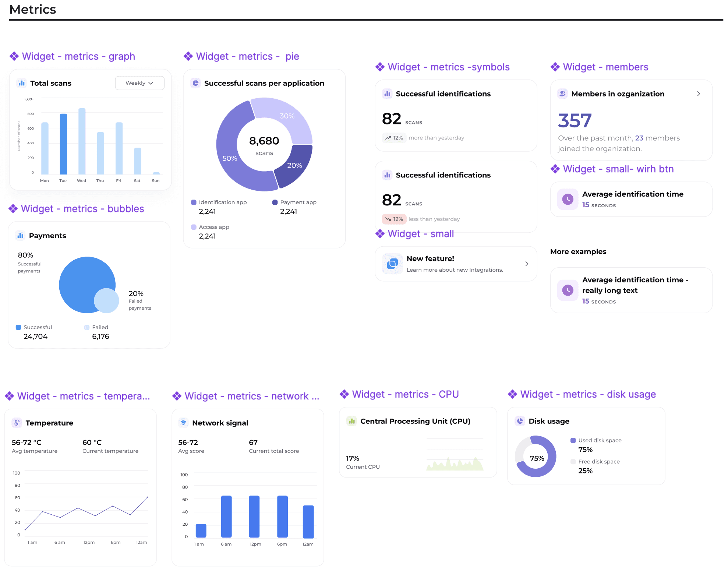The image size is (728, 578).
Task: Click the members icon next to Members in organization
Action: tap(562, 94)
